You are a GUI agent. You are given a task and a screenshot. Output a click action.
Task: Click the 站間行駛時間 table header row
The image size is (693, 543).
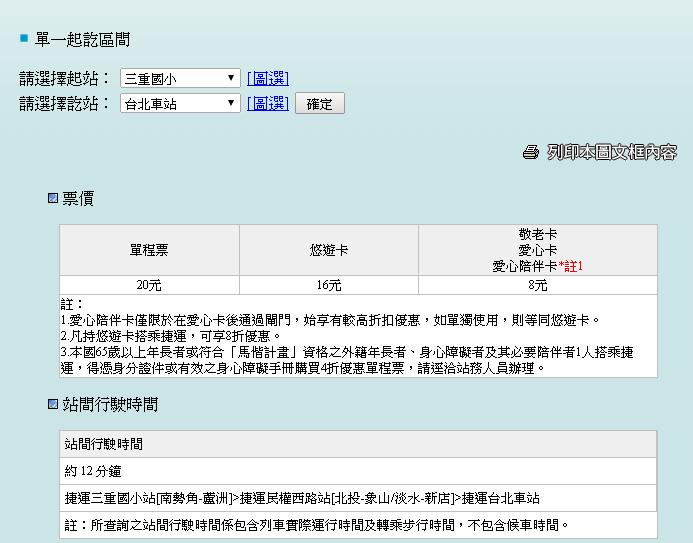pyautogui.click(x=358, y=444)
